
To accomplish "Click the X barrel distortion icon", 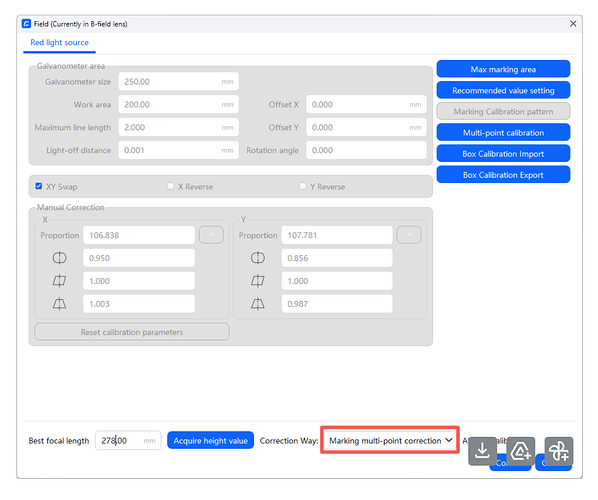I will point(59,258).
